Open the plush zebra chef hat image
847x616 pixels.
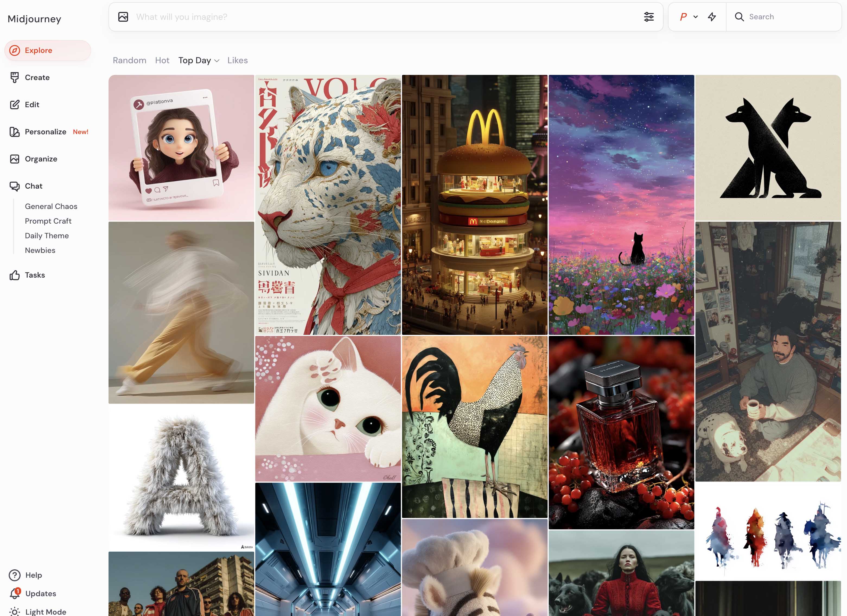475,567
